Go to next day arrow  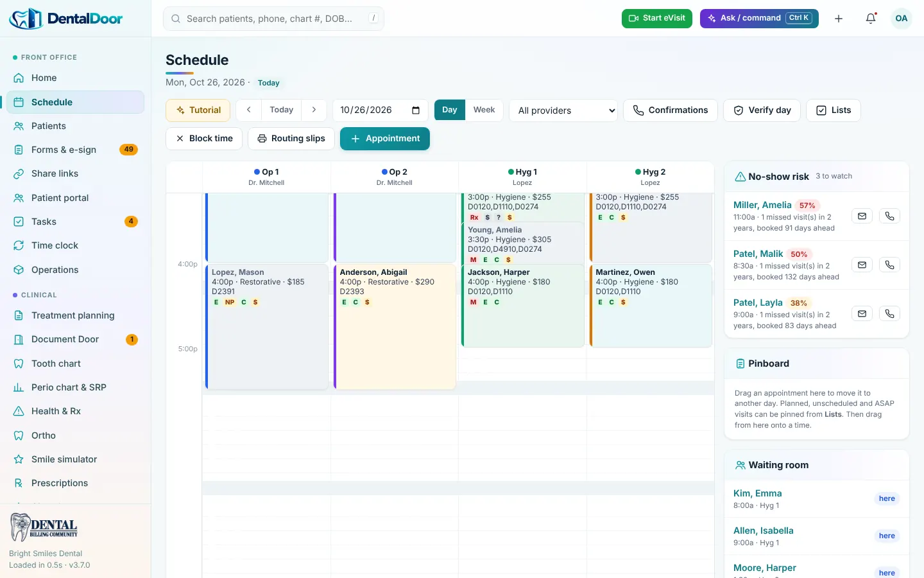314,110
